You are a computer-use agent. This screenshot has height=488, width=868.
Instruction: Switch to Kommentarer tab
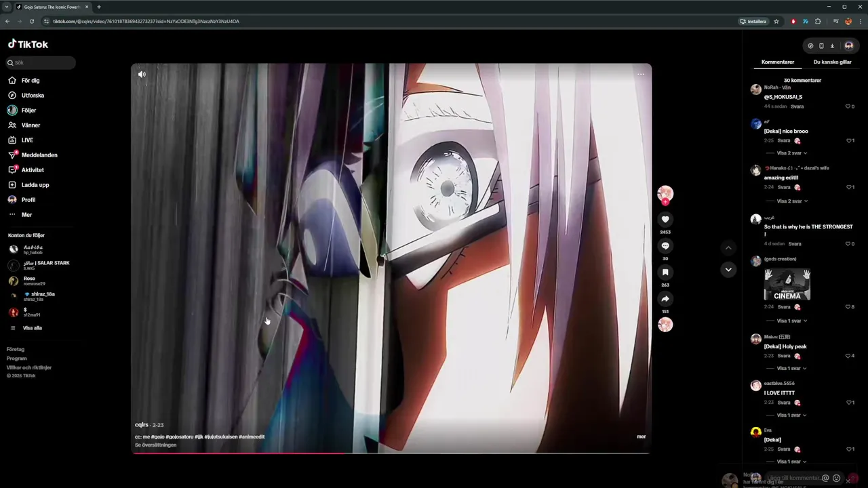pyautogui.click(x=778, y=62)
